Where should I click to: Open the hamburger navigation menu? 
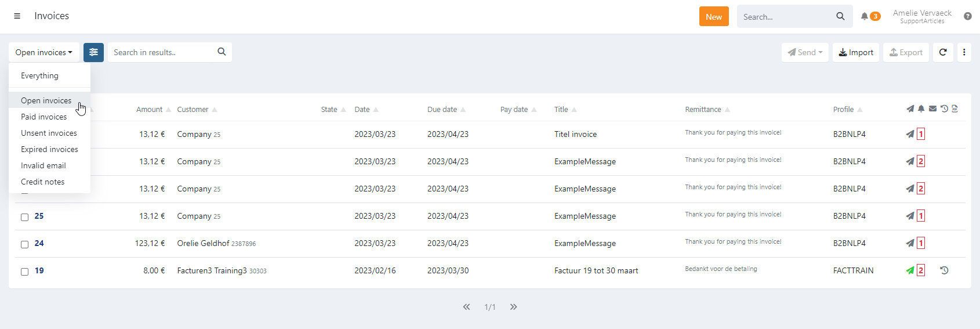coord(17,16)
